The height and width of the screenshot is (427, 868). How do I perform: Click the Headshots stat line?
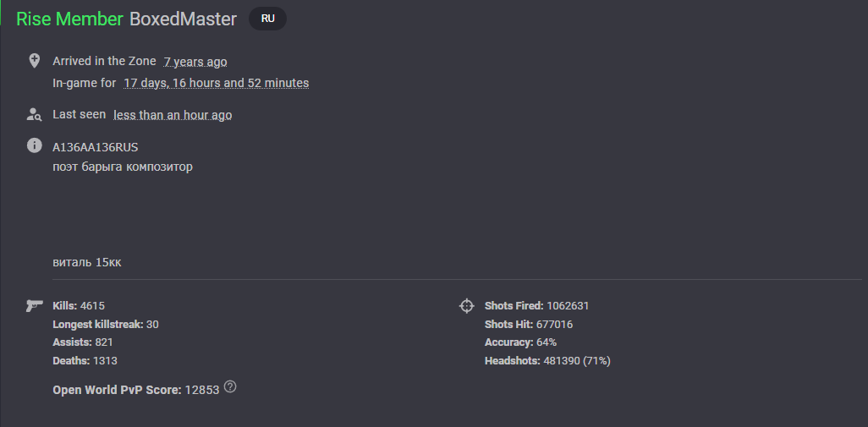(x=547, y=361)
